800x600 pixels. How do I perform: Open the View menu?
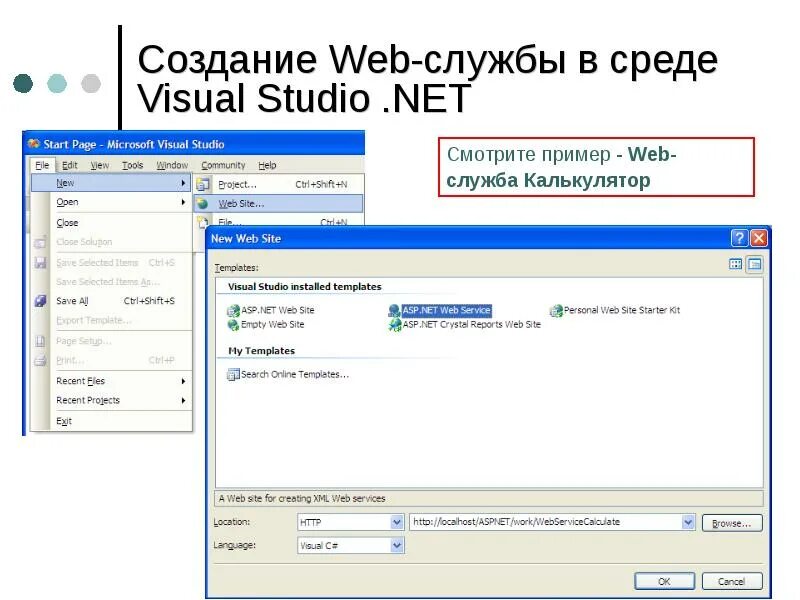(x=99, y=165)
